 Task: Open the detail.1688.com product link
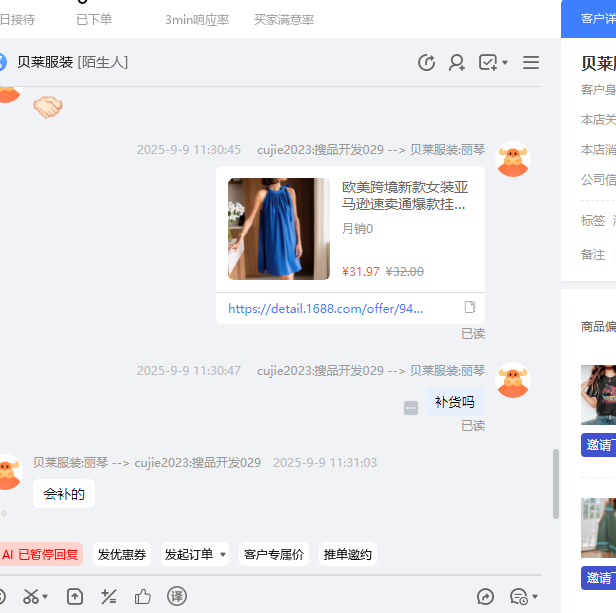click(x=340, y=309)
